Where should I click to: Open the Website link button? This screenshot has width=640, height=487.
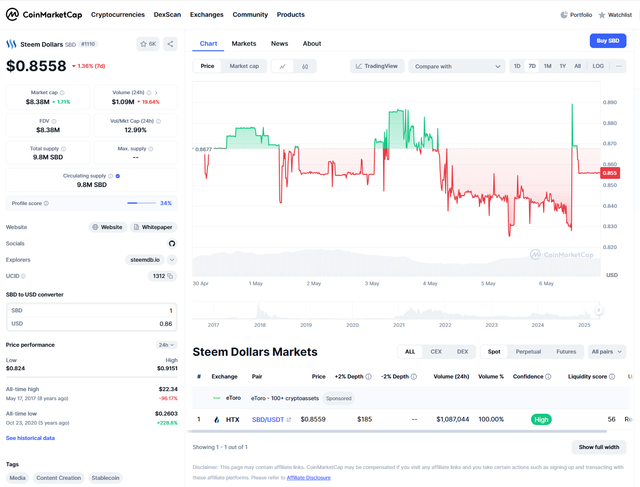(108, 227)
